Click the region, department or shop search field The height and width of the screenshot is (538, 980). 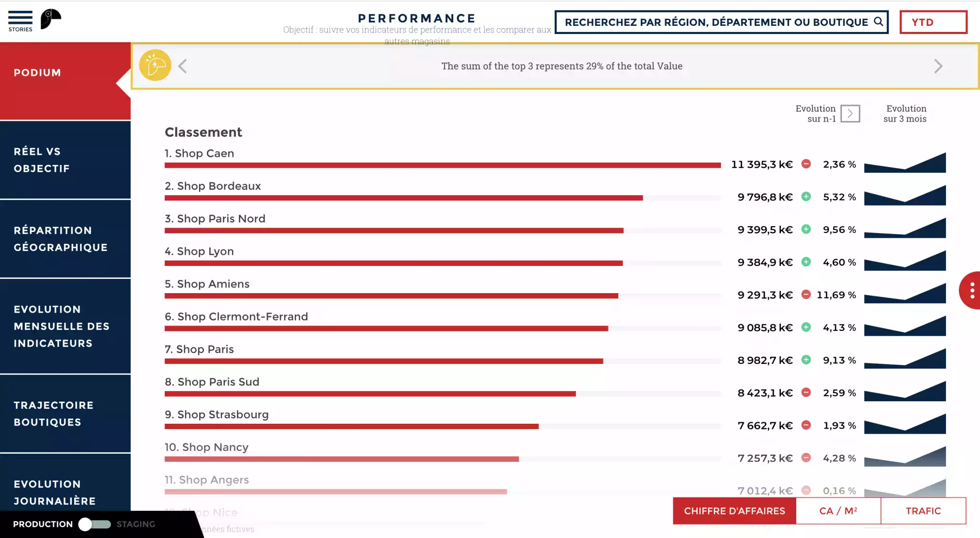[716, 22]
